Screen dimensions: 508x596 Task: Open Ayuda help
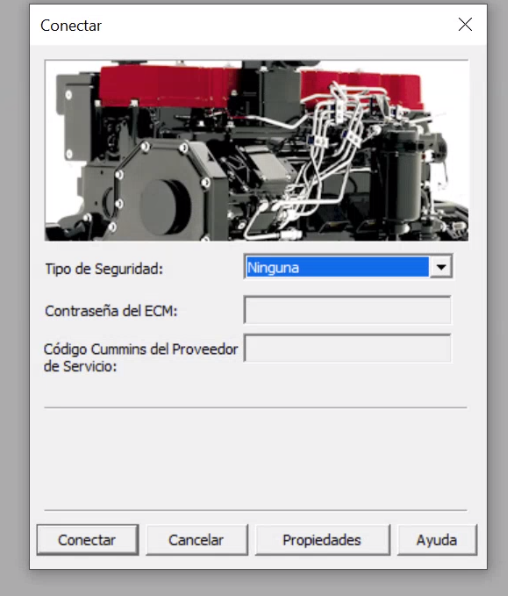pos(437,540)
